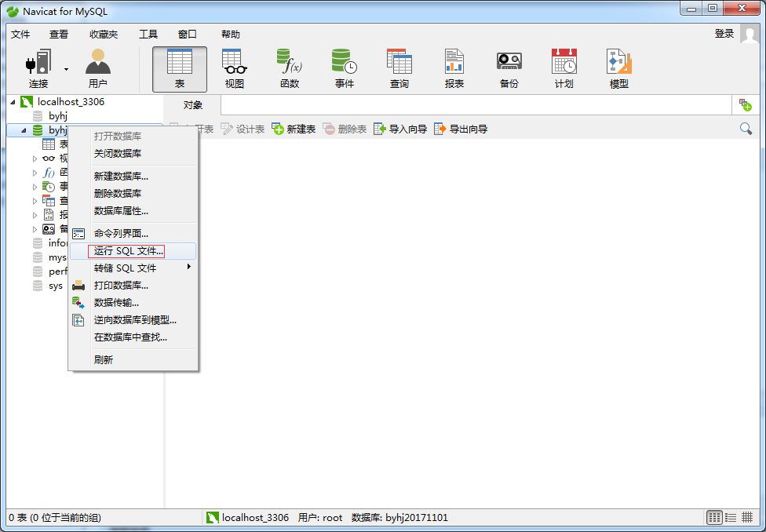The height and width of the screenshot is (532, 766).
Task: Open the 模型 (Model) toolbar icon
Action: [x=618, y=68]
